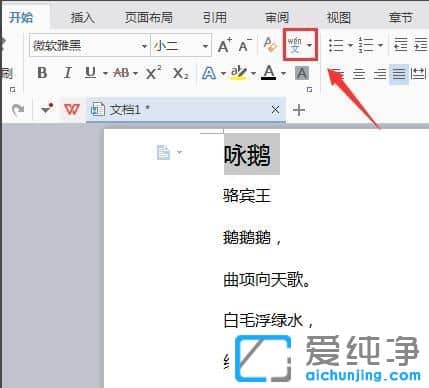429x388 pixels.
Task: Open clipboard dialog launcher icon
Action: (x=13, y=89)
